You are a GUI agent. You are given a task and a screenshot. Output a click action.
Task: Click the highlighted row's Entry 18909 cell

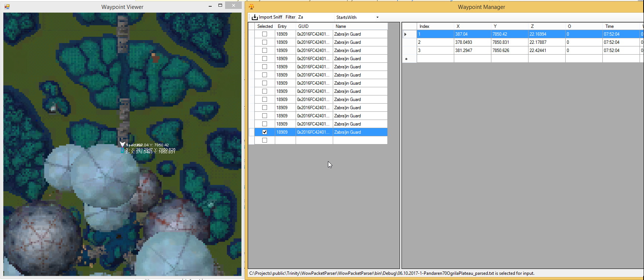(285, 132)
